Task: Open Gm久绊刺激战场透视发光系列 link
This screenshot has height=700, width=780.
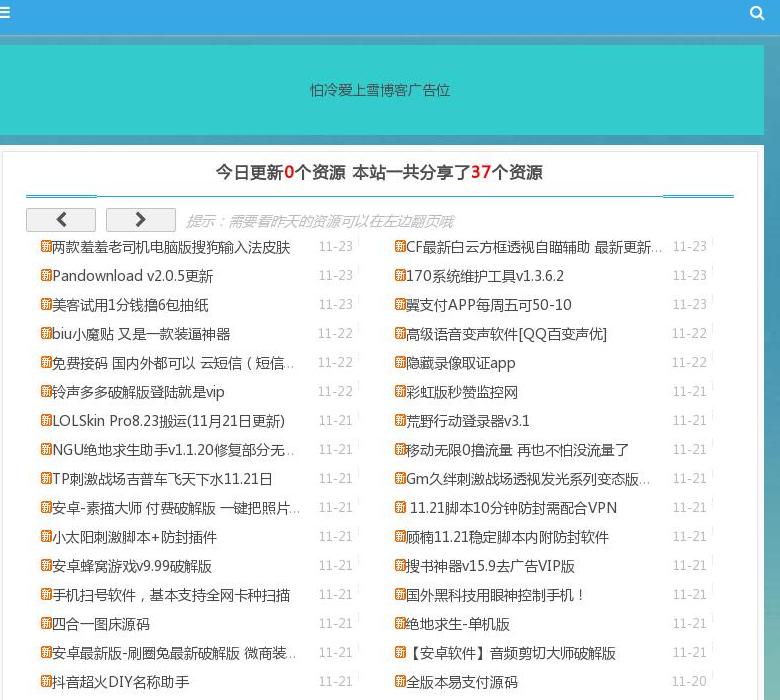Action: [x=528, y=479]
